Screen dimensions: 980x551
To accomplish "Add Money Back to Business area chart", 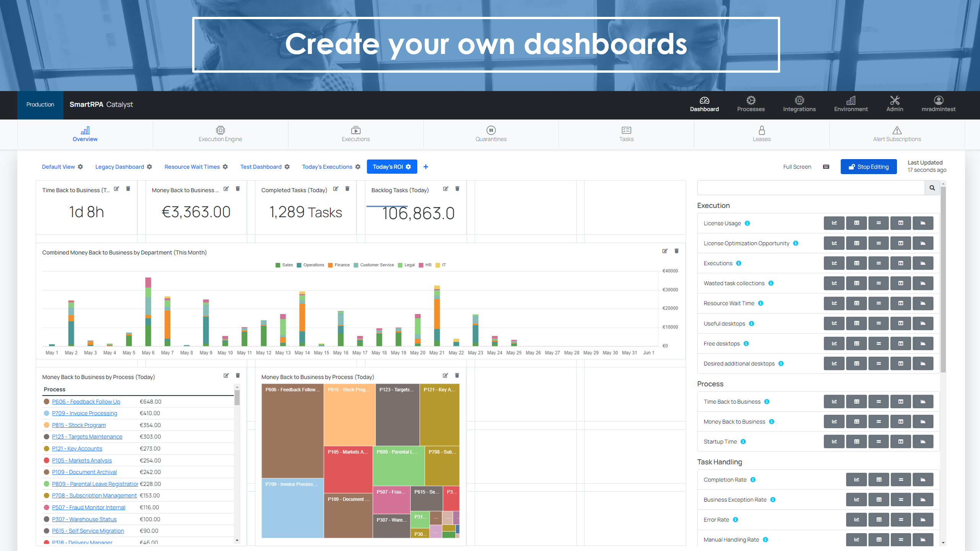I will (x=923, y=422).
